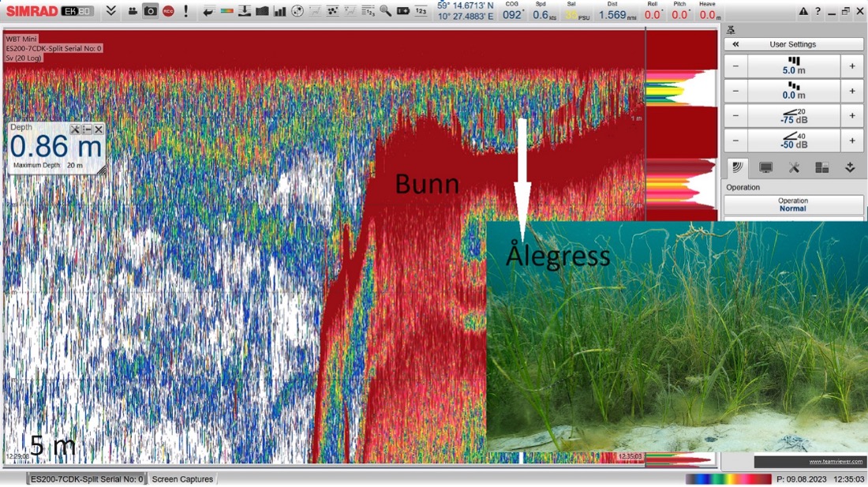This screenshot has height=487, width=868.
Task: Open the question mark help icon
Action: [817, 11]
